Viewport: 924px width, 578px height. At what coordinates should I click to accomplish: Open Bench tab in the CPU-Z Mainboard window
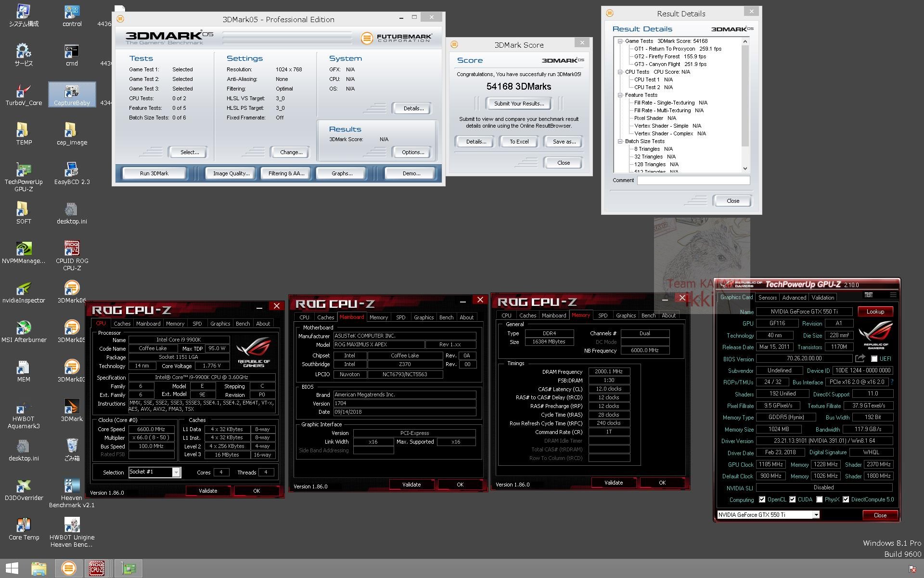[446, 317]
